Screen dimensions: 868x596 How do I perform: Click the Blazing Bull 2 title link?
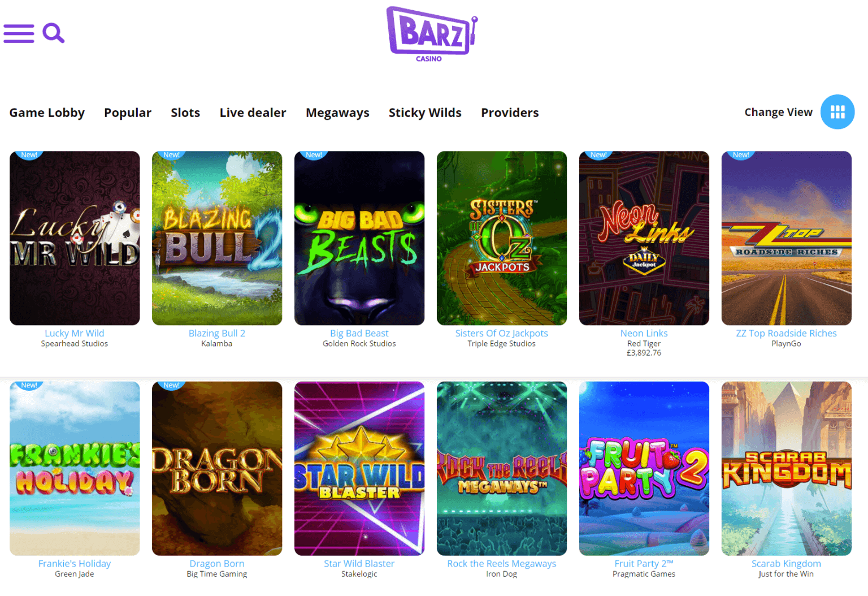pos(217,334)
